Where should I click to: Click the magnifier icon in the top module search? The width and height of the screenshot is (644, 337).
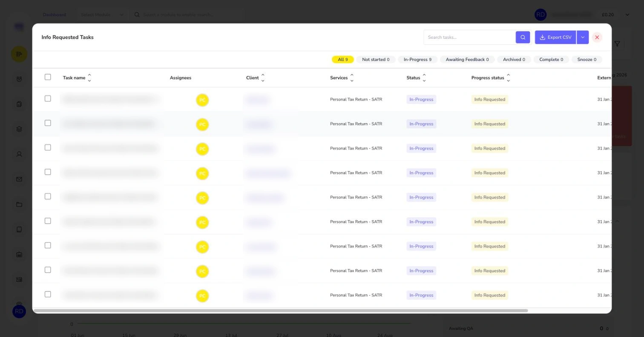click(x=137, y=14)
